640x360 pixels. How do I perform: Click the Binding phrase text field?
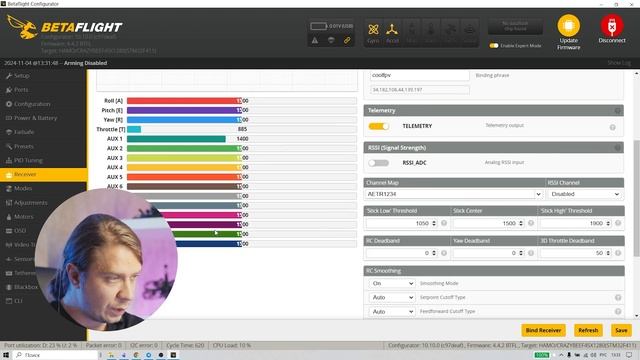coord(420,76)
